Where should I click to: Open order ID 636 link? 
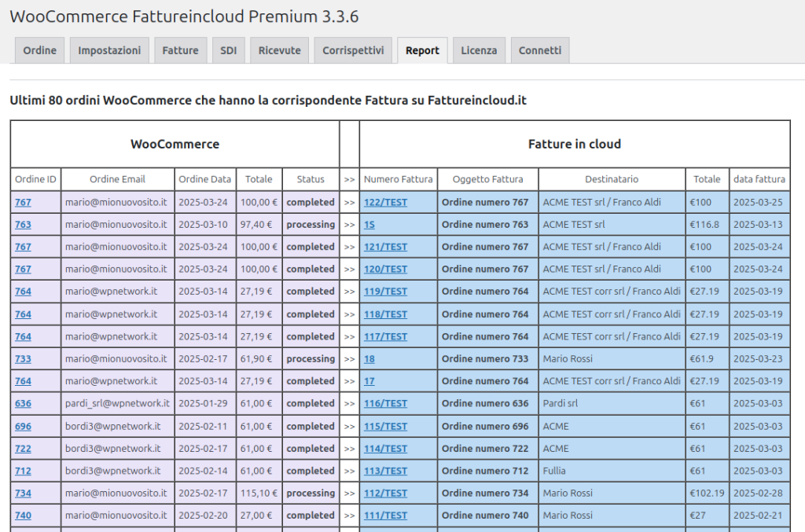tap(23, 404)
